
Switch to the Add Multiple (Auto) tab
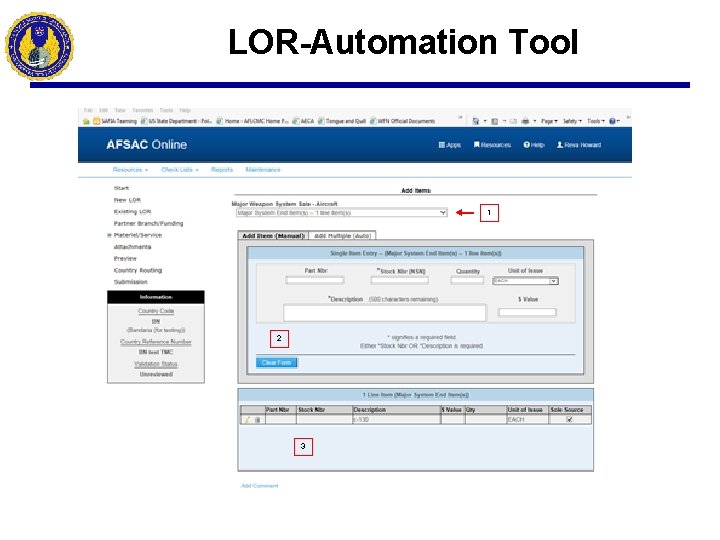pos(343,236)
